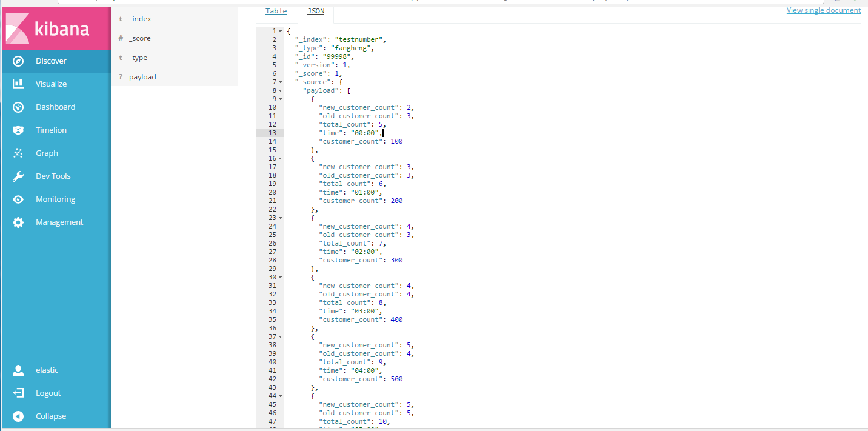Select the _type field name
Image resolution: width=868 pixels, height=431 pixels.
[x=138, y=58]
